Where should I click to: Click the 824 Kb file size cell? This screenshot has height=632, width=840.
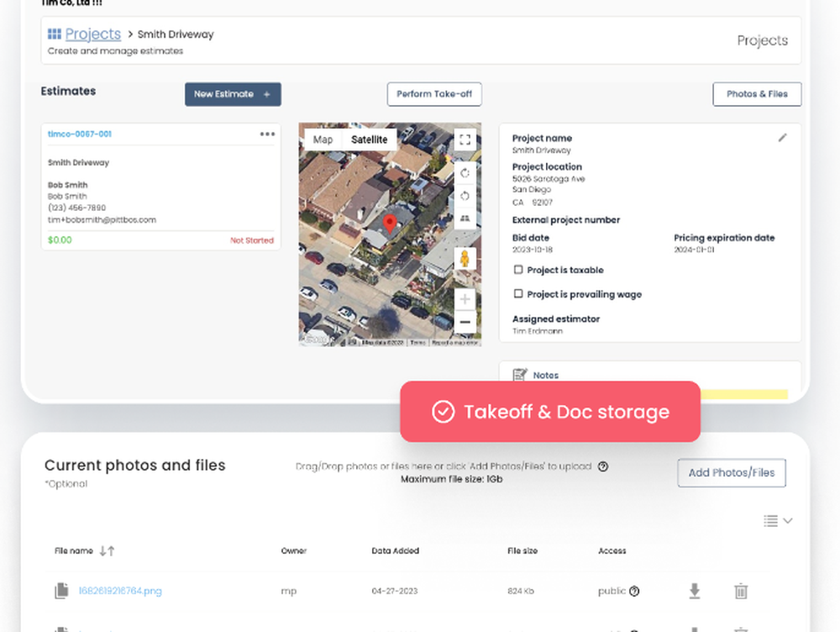(521, 591)
